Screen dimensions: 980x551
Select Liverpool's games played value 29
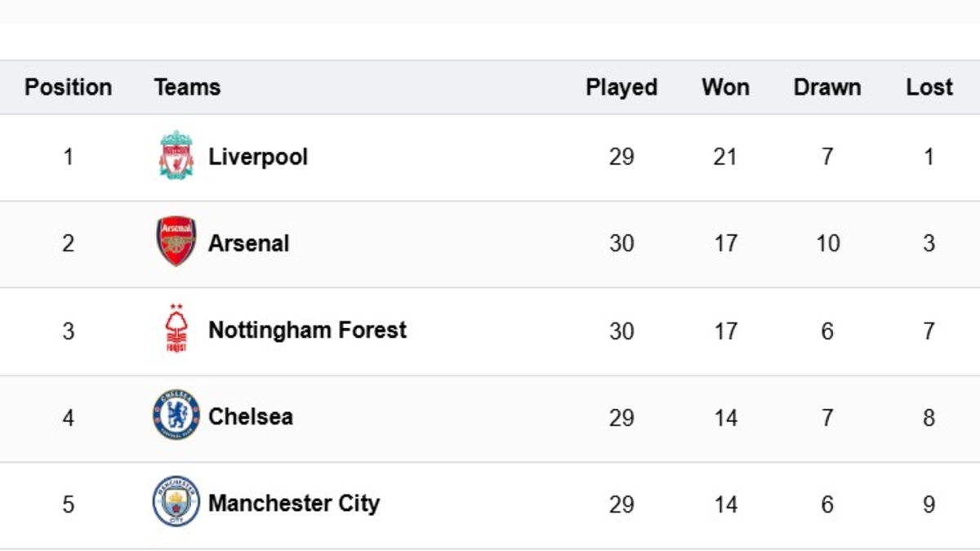621,157
